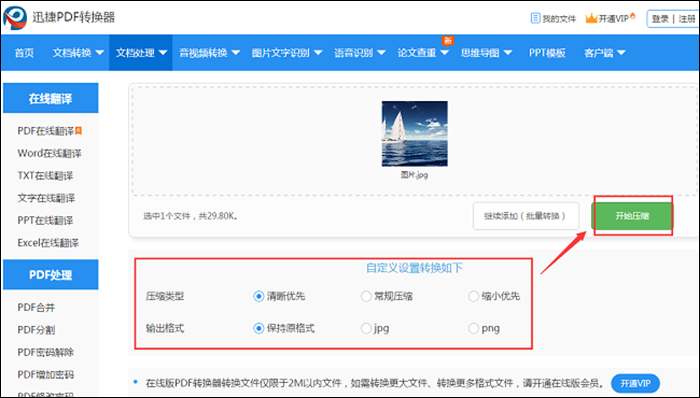Click the 图片.jpg file name
Screen dimensions: 700x398
coord(414,175)
